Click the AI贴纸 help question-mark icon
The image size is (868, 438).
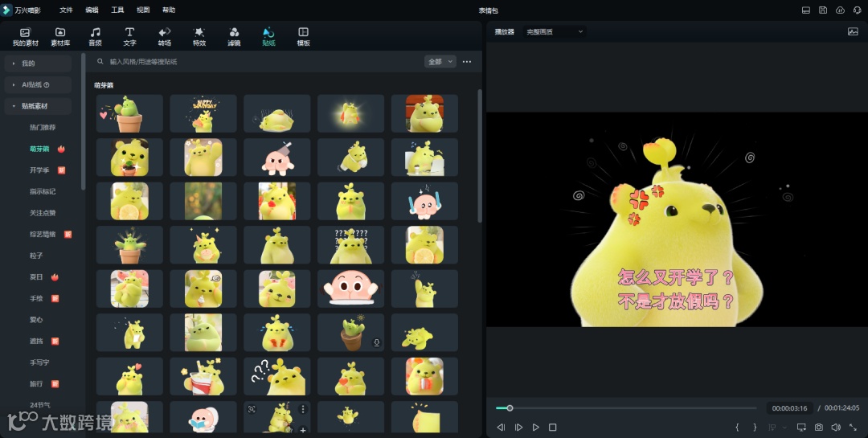(47, 84)
